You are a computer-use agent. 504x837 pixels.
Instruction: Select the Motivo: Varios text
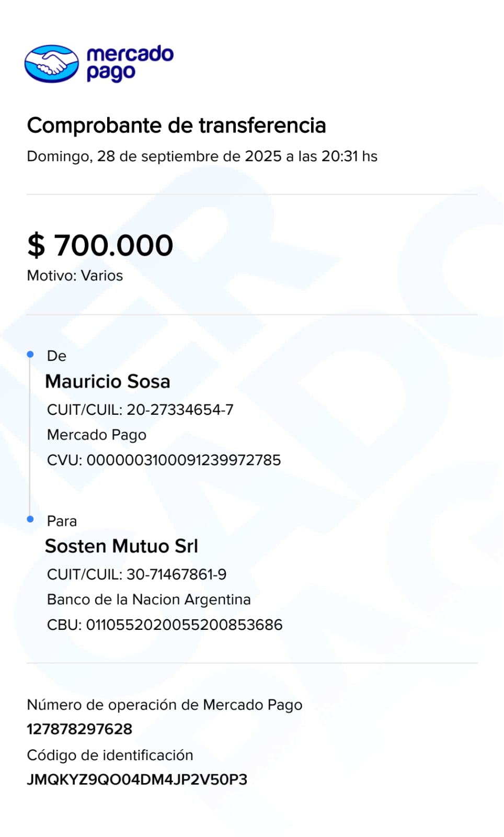tap(75, 276)
